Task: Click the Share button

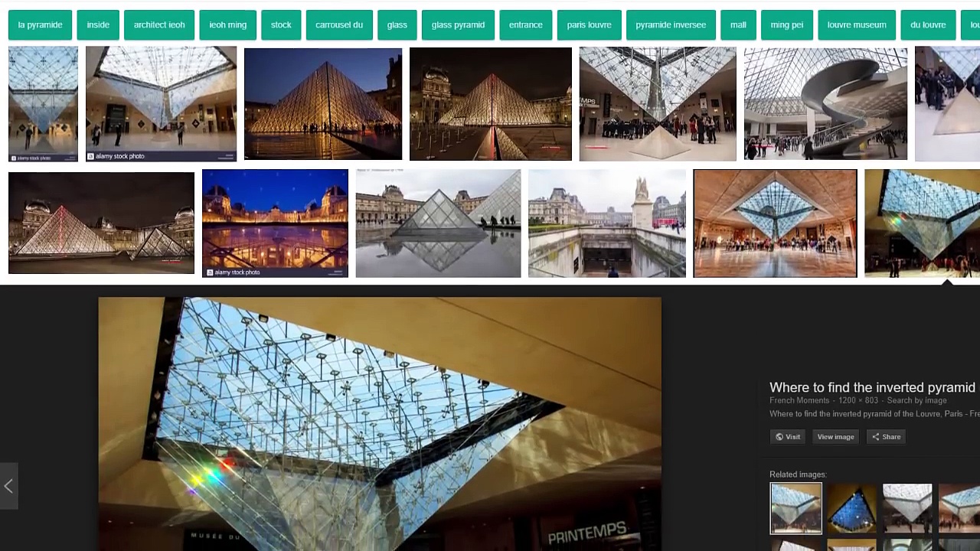Action: pos(886,437)
